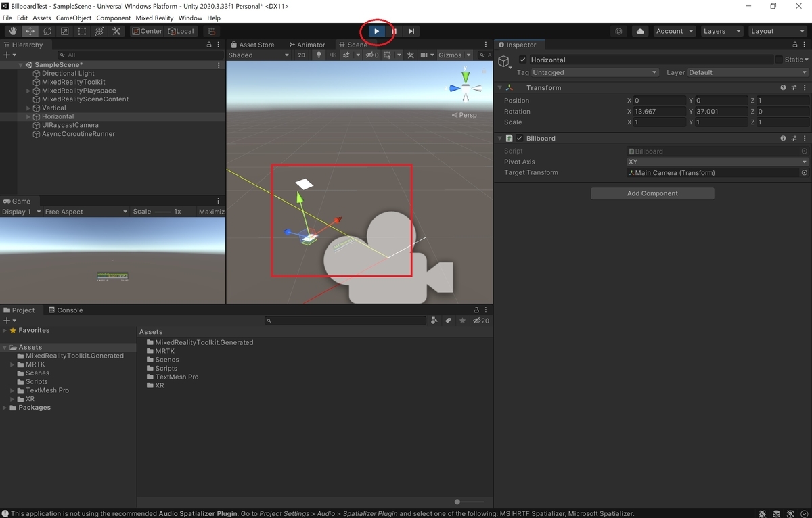Toggle hidden packages visibility count
Image resolution: width=812 pixels, height=518 pixels.
tap(481, 321)
